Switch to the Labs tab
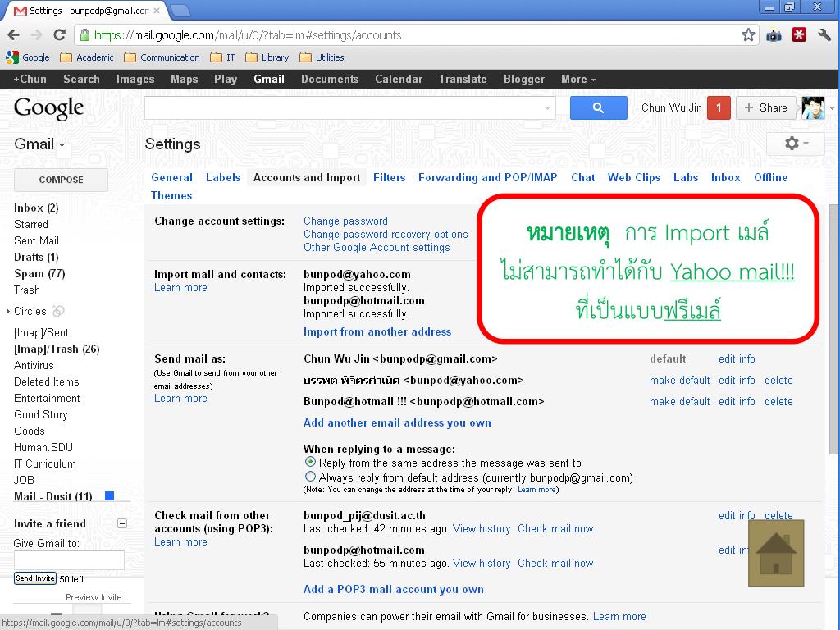This screenshot has height=630, width=840. point(686,178)
